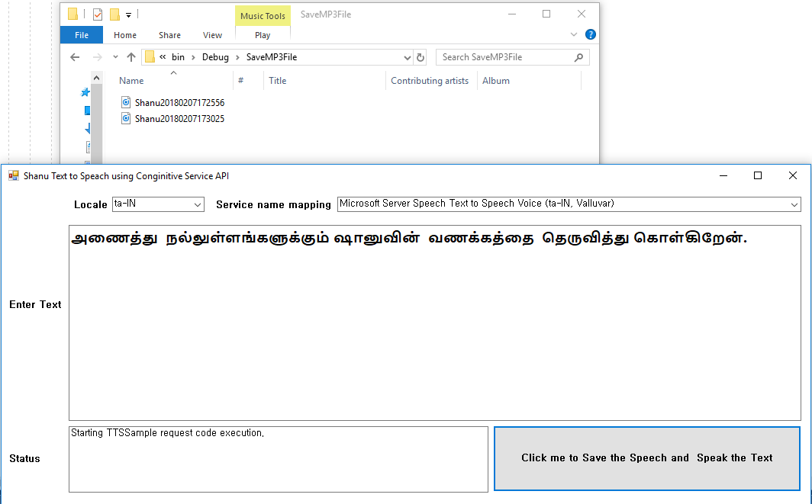The height and width of the screenshot is (504, 812).
Task: Close the SaveMP3File Explorer window
Action: pyautogui.click(x=581, y=14)
